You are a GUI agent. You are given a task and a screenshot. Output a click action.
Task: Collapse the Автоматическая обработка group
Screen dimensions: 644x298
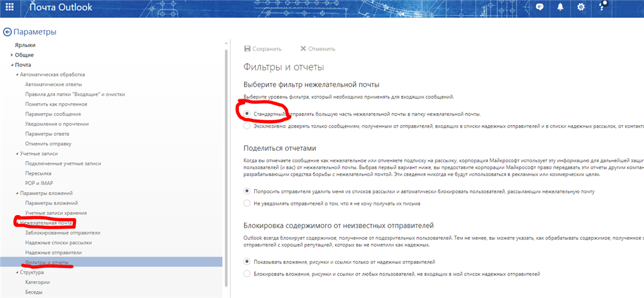coord(17,75)
